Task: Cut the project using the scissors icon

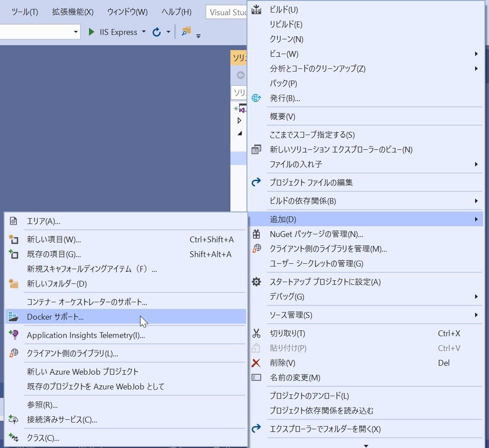Action: point(256,333)
